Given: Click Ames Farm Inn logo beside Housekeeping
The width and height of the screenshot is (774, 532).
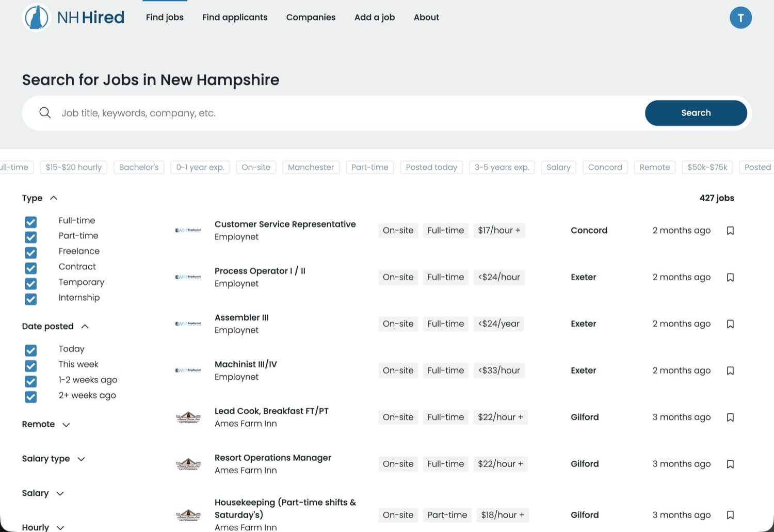Looking at the screenshot, I should [188, 515].
